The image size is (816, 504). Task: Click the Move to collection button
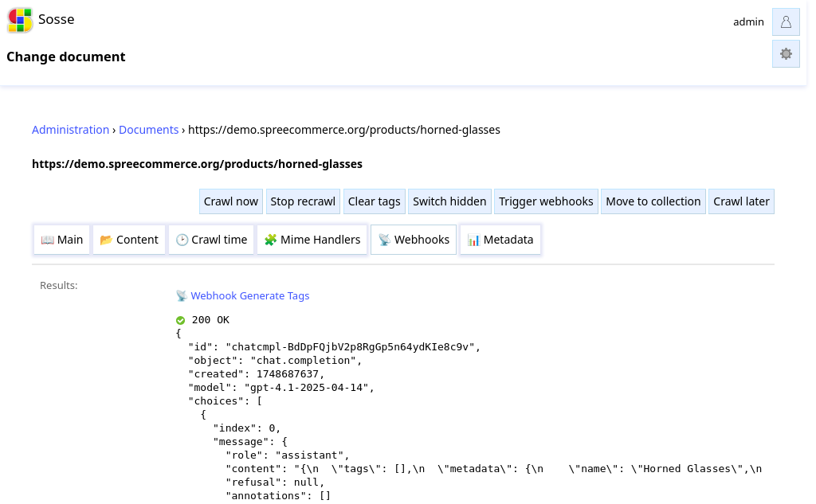653,201
